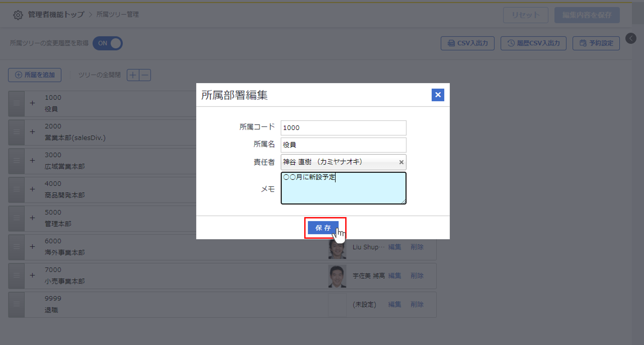Click the 宇佐美 manager name text
644x345 pixels.
(368, 276)
